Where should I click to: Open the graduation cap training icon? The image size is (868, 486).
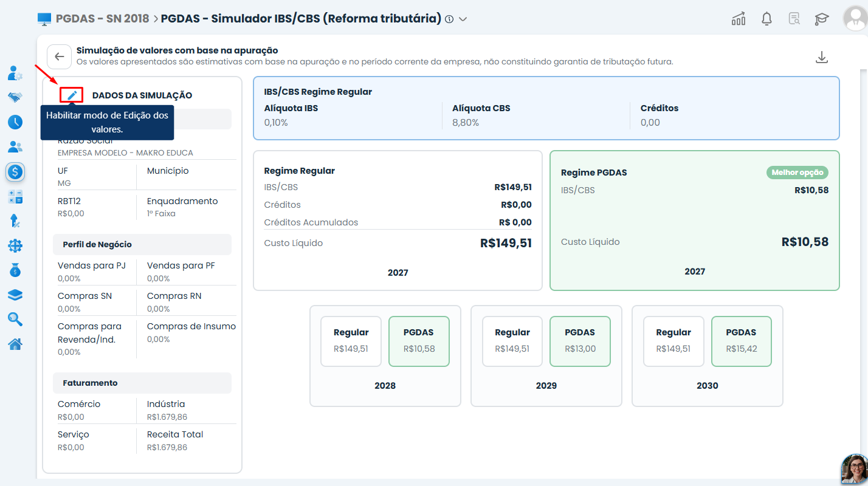coord(822,19)
